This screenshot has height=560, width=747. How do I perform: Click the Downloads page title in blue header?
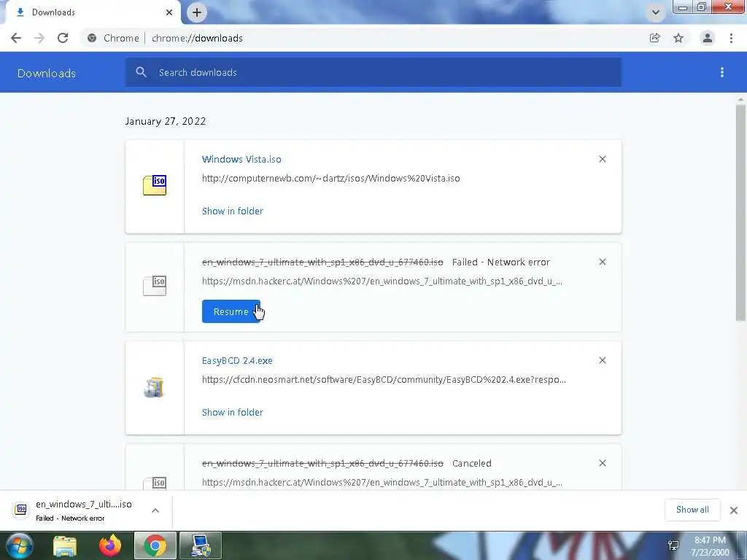46,73
